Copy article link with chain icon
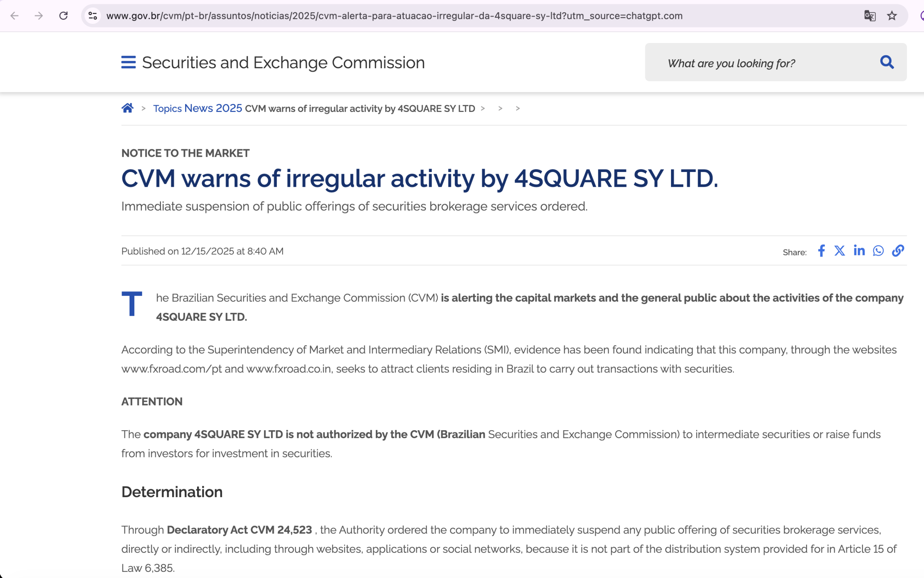 [x=898, y=251]
